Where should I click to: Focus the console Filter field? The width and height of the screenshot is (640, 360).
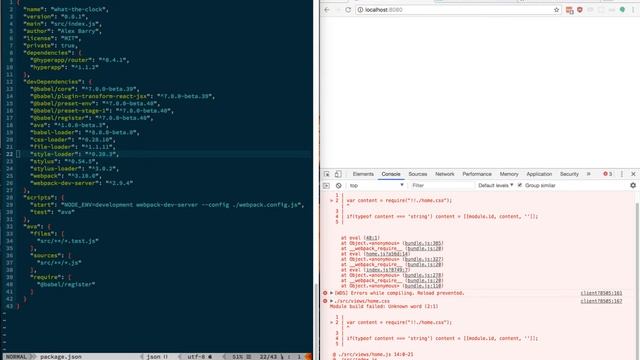click(x=442, y=185)
